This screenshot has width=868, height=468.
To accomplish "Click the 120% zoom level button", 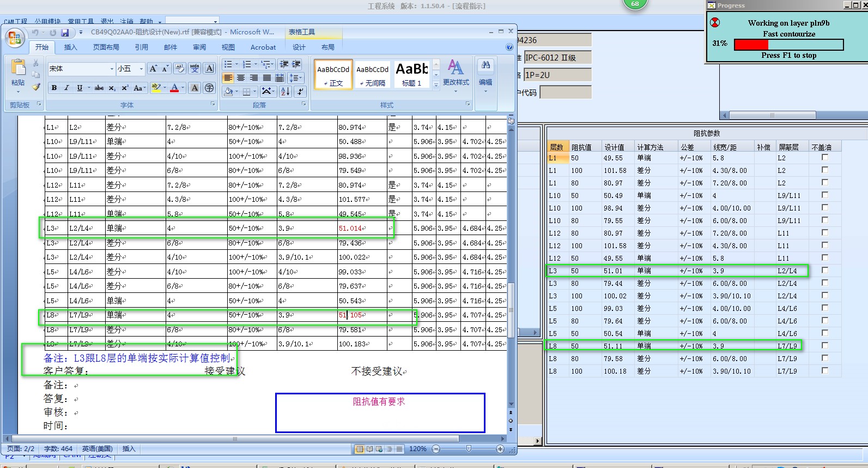I will pos(418,449).
